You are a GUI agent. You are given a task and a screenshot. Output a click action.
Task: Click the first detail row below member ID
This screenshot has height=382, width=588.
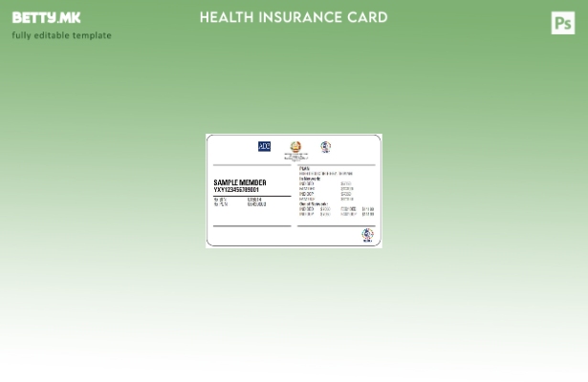click(x=239, y=200)
